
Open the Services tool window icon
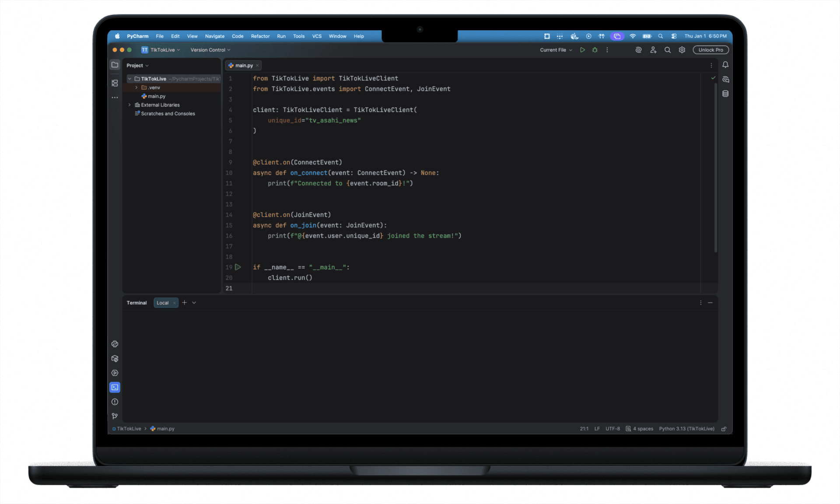tap(115, 373)
